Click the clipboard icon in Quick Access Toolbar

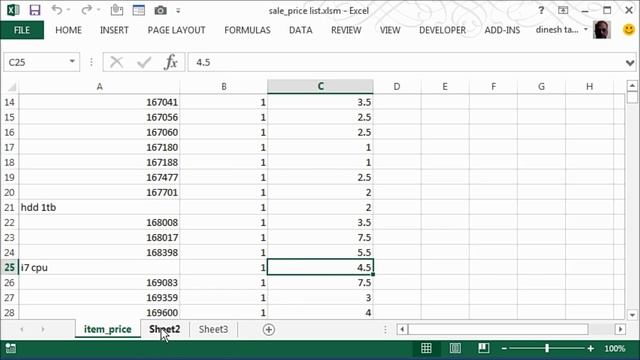point(117,10)
